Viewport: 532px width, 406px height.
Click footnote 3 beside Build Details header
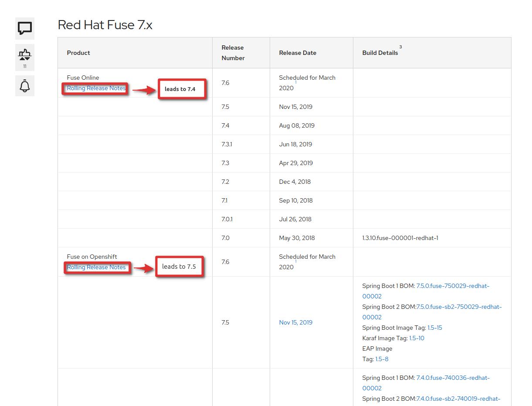pos(400,47)
